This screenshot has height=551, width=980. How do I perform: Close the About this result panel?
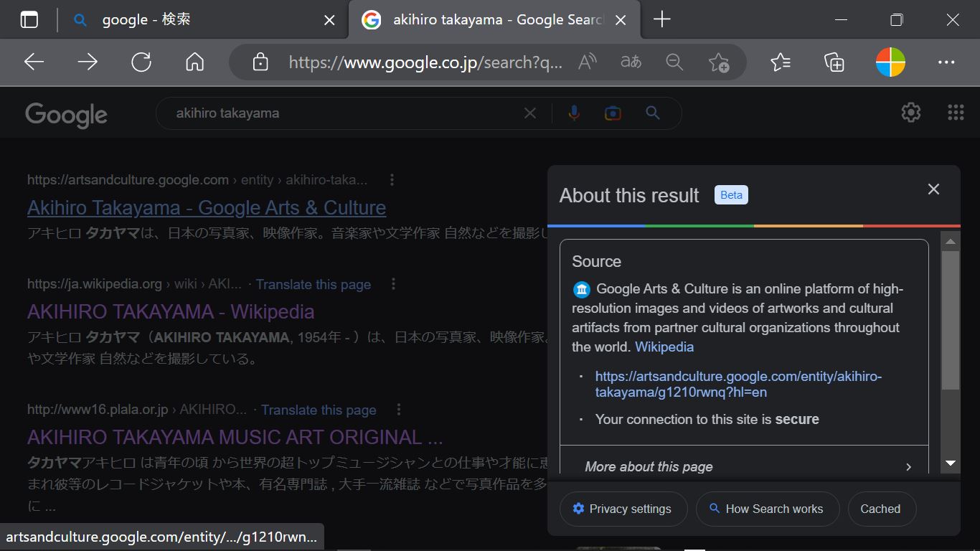tap(933, 189)
